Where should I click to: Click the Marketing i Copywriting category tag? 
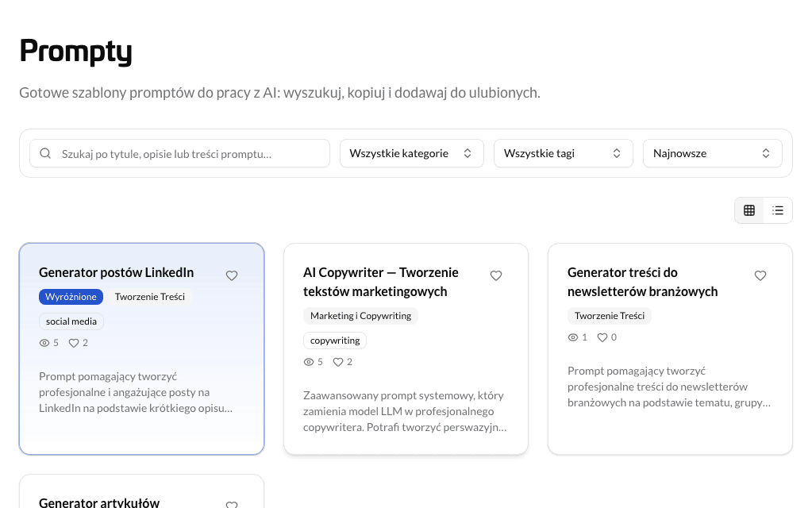[360, 316]
